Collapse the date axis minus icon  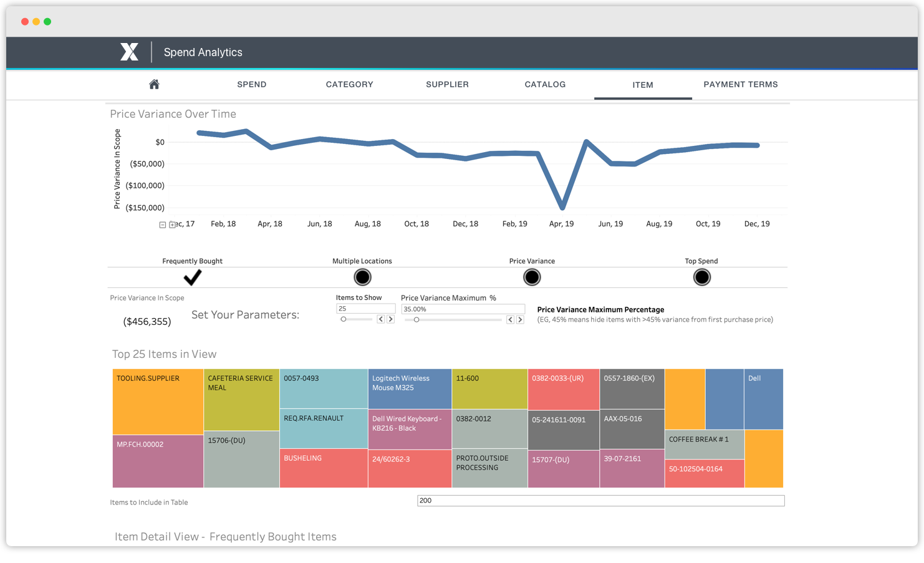click(163, 225)
